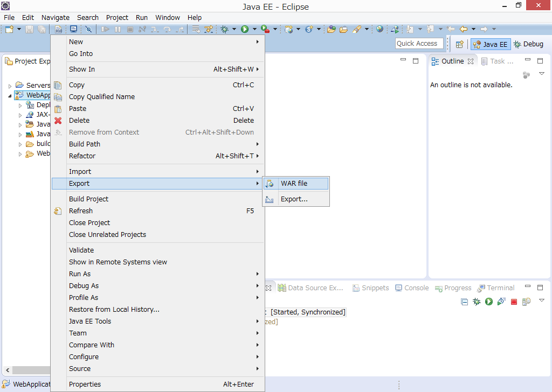
Task: Open the Run launch dropdown arrow
Action: [254, 29]
